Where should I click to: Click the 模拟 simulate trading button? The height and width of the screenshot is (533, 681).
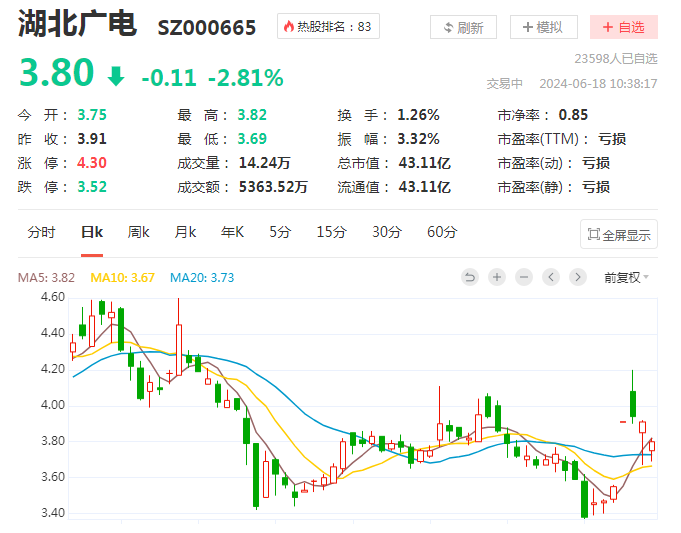click(544, 27)
